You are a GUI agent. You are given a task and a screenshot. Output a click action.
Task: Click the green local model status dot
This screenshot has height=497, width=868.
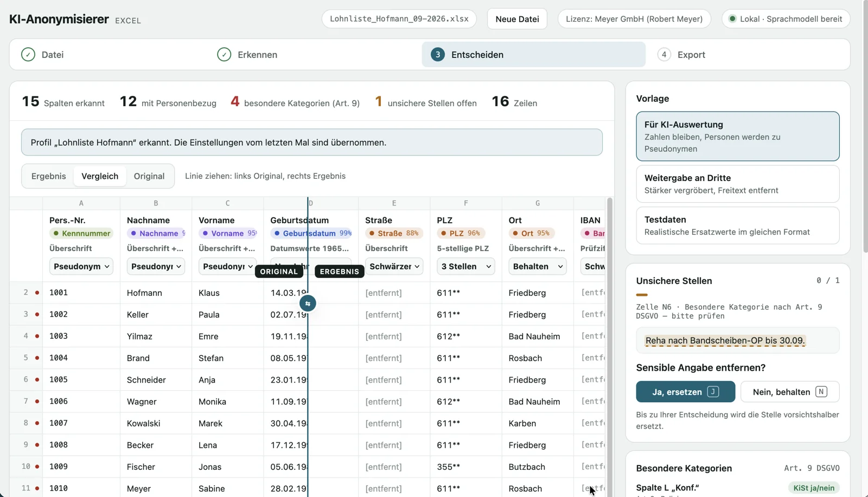click(732, 19)
